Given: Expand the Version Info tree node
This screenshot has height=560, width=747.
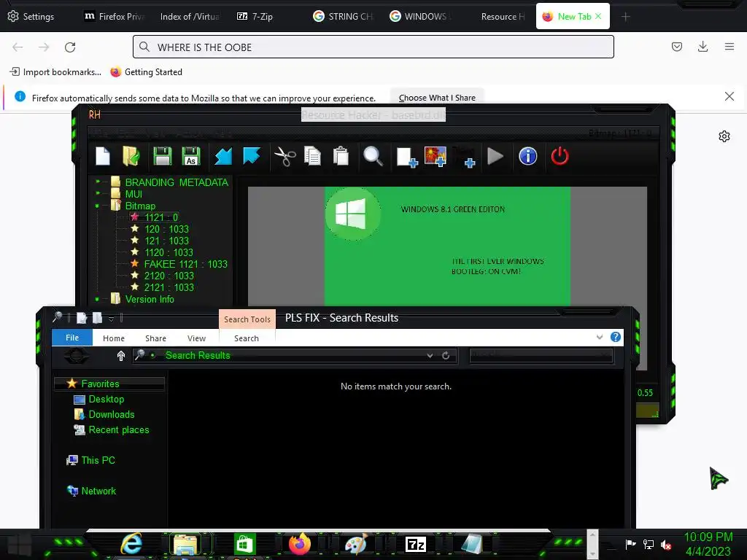Looking at the screenshot, I should click(98, 299).
